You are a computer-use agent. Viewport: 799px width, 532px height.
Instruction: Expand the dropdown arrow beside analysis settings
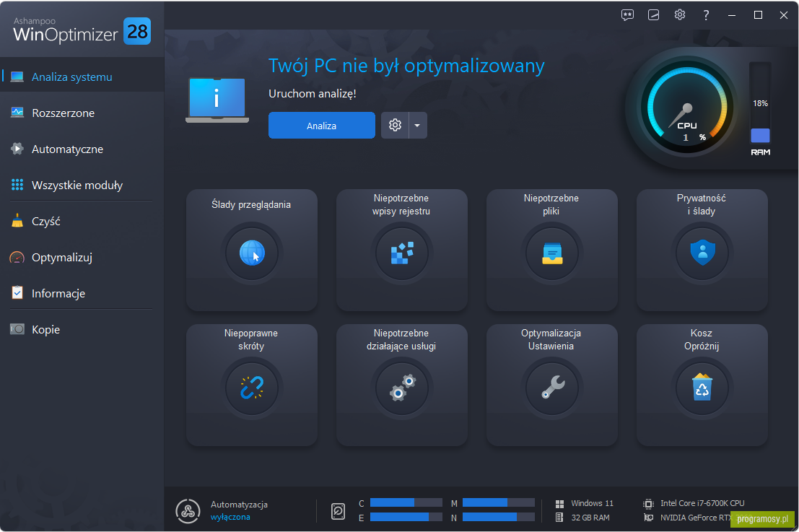click(418, 126)
